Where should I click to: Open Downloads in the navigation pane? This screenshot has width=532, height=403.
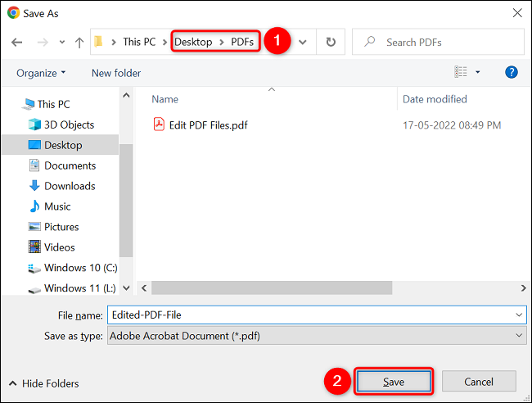coord(70,186)
